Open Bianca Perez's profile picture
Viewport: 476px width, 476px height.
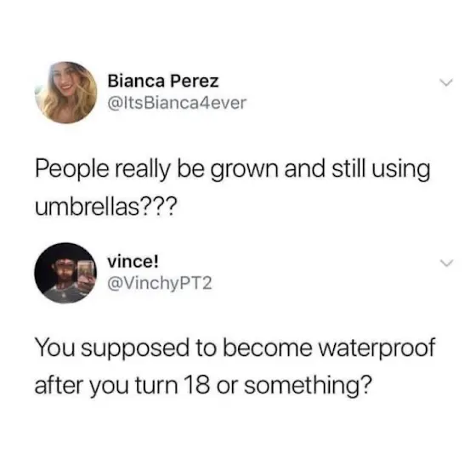tap(66, 93)
